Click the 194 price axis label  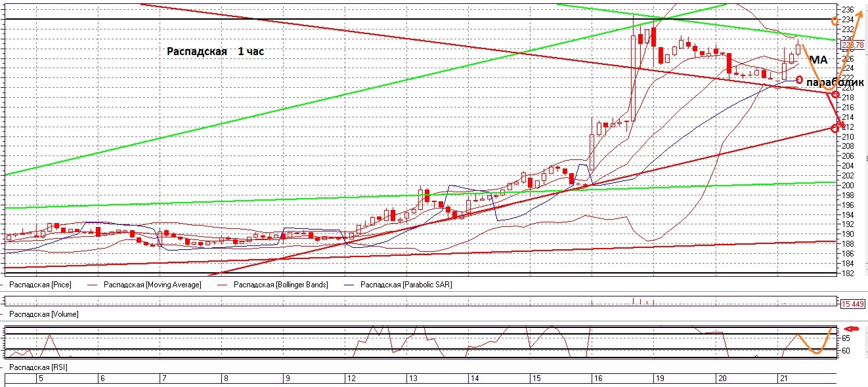tap(847, 214)
